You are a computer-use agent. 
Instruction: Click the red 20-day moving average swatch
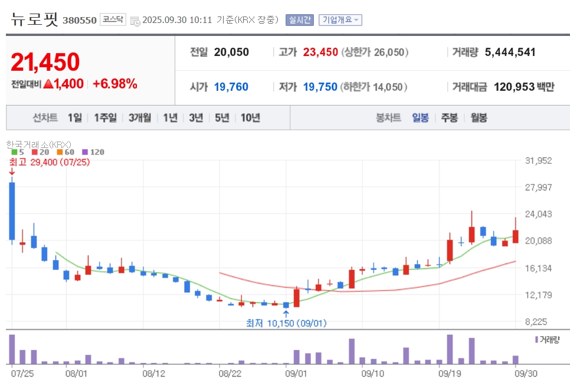(x=35, y=152)
